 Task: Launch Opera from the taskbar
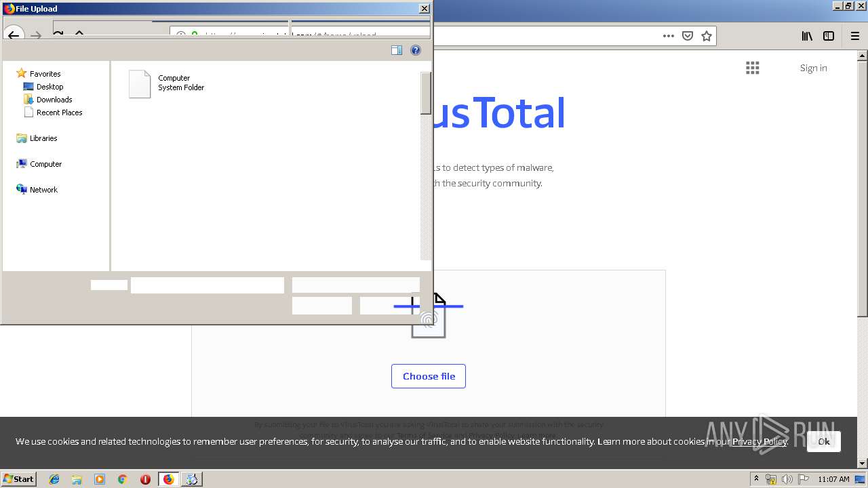145,479
